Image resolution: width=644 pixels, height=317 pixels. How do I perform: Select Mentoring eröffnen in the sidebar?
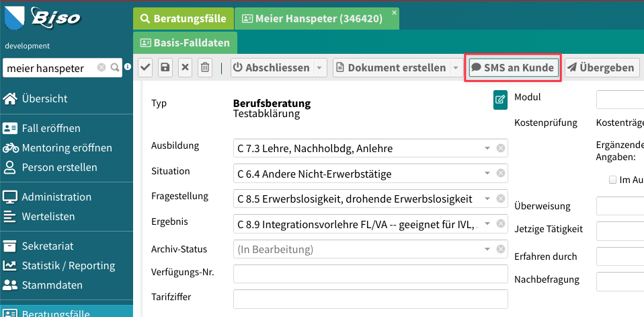tap(67, 147)
